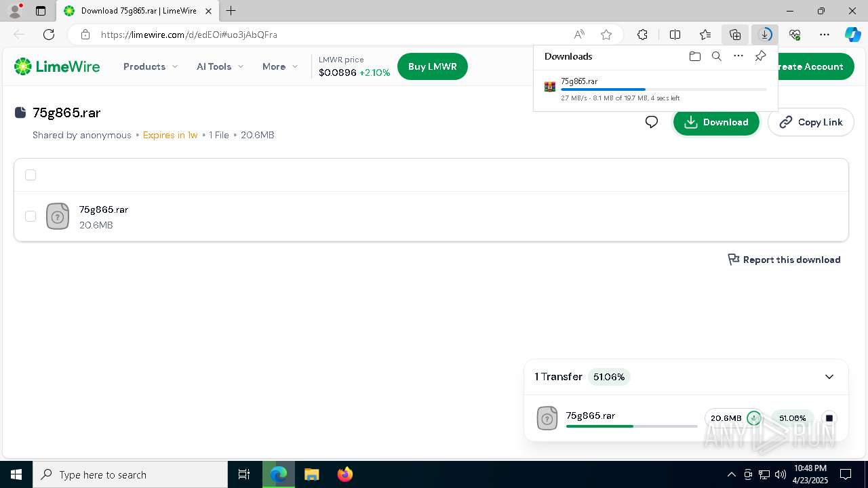Image resolution: width=868 pixels, height=488 pixels.
Task: Tick the select-all checkbox in file list header
Action: (31, 175)
